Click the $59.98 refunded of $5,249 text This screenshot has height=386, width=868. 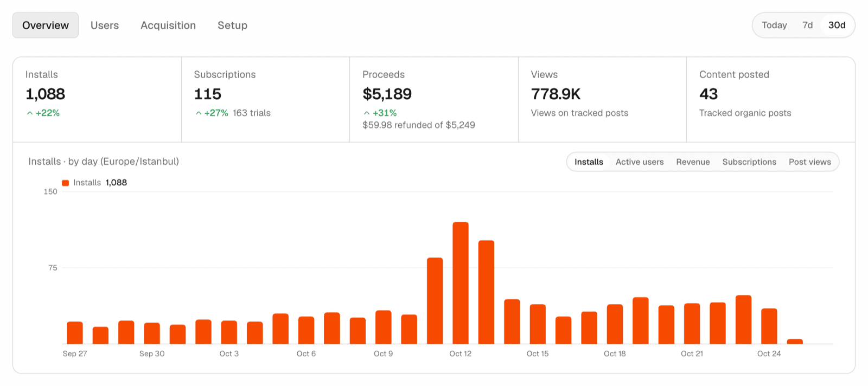[x=419, y=125]
